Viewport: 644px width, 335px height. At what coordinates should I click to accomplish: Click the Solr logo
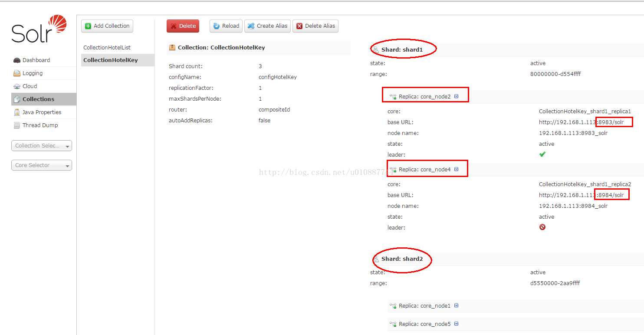[39, 29]
